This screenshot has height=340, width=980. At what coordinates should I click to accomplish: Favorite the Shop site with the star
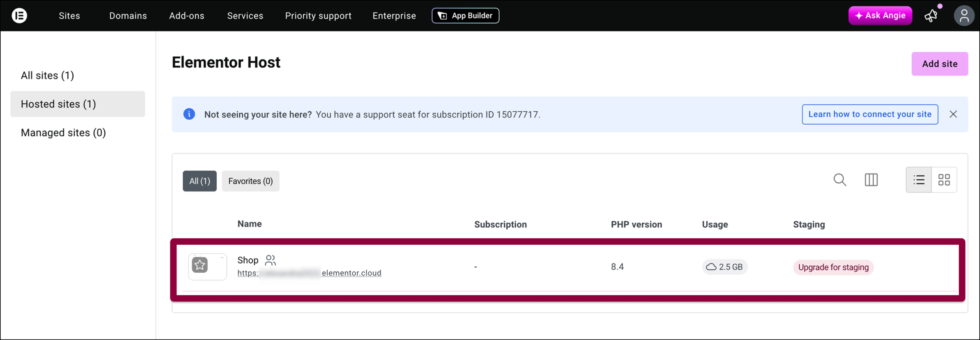(200, 265)
